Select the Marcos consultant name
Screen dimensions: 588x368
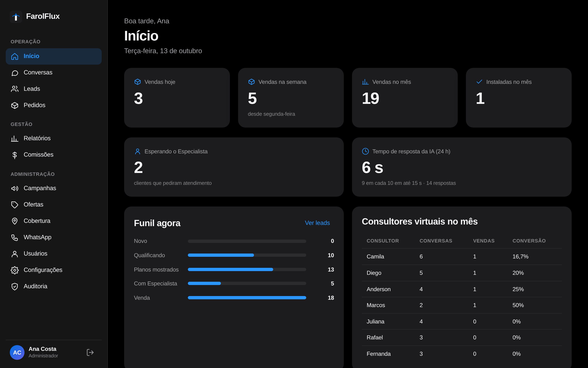click(x=376, y=305)
